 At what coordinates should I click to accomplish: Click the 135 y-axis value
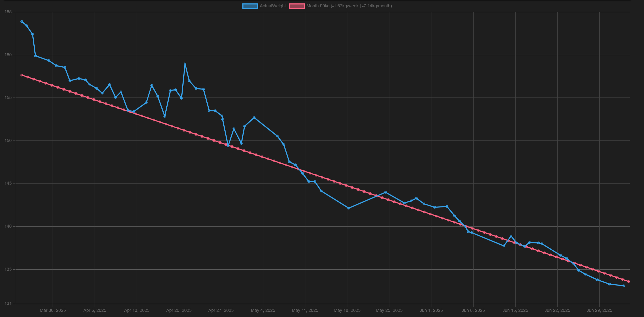pos(8,270)
